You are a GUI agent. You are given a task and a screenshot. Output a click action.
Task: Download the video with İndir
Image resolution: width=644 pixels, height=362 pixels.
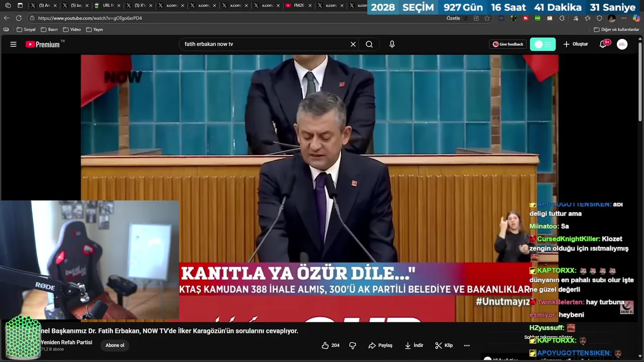pyautogui.click(x=414, y=345)
